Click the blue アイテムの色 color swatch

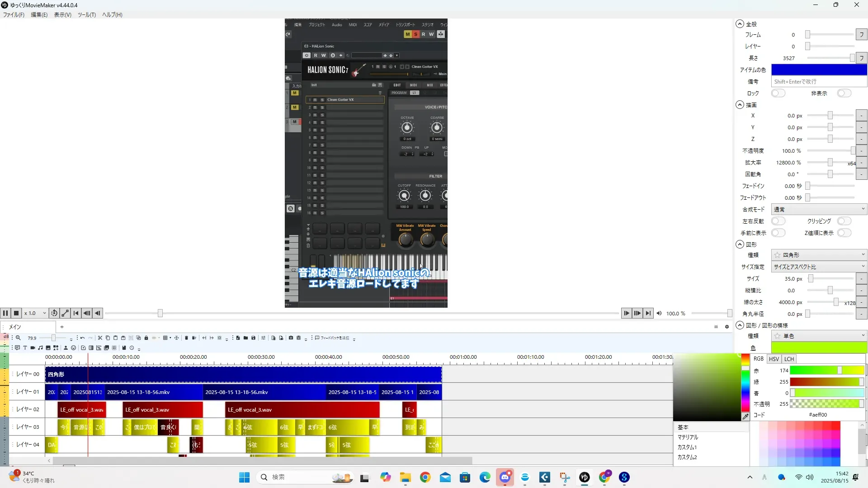[819, 70]
